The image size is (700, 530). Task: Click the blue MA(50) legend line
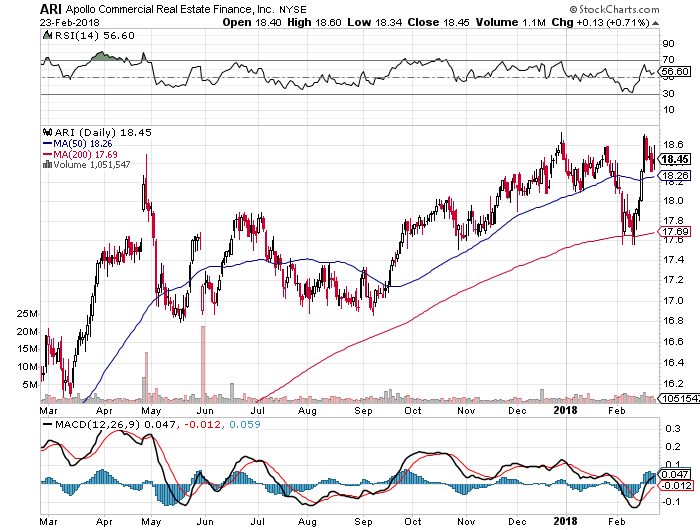pyautogui.click(x=47, y=144)
